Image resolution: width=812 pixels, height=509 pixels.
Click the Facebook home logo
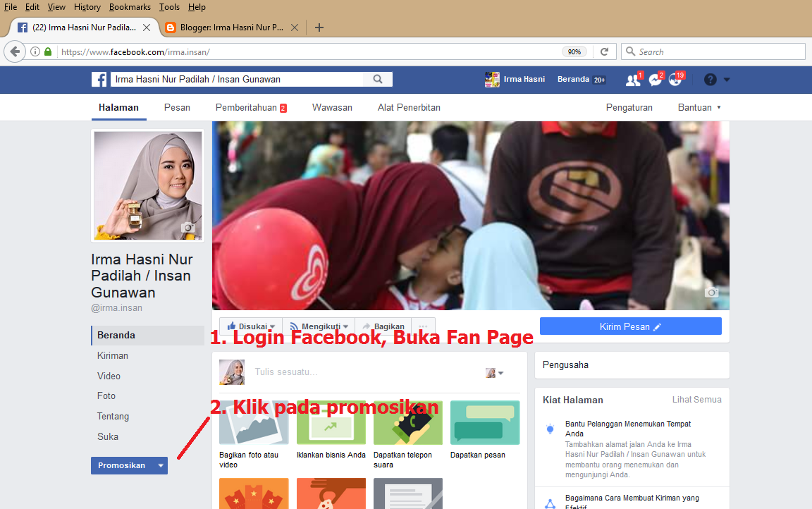click(99, 79)
